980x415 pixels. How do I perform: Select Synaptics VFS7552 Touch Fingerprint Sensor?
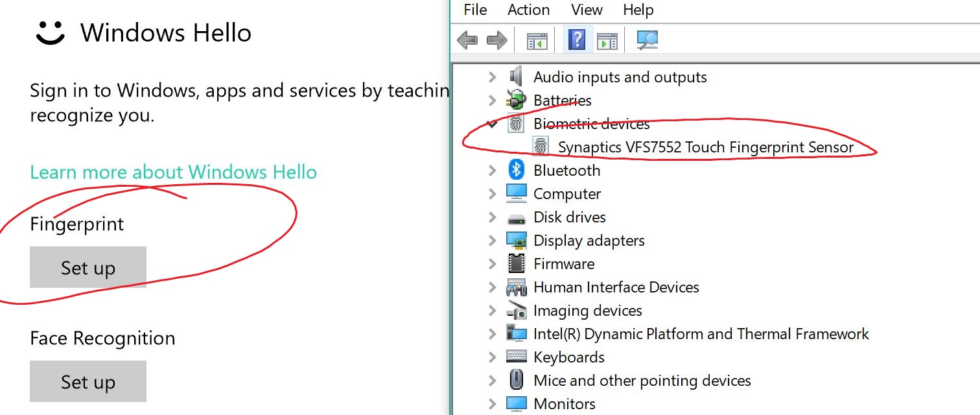[706, 147]
